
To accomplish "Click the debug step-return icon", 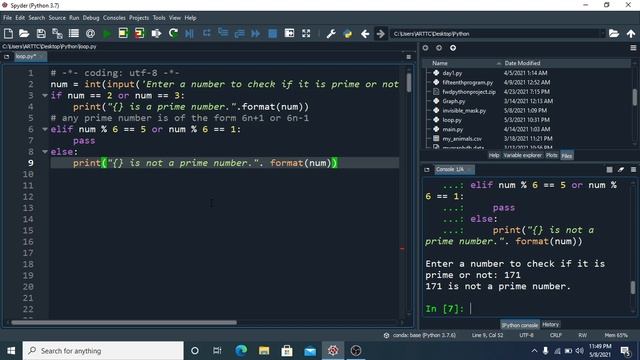I will (240, 33).
